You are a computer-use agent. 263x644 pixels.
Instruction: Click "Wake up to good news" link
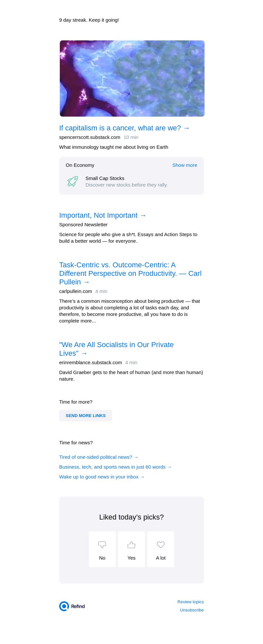pos(102,477)
